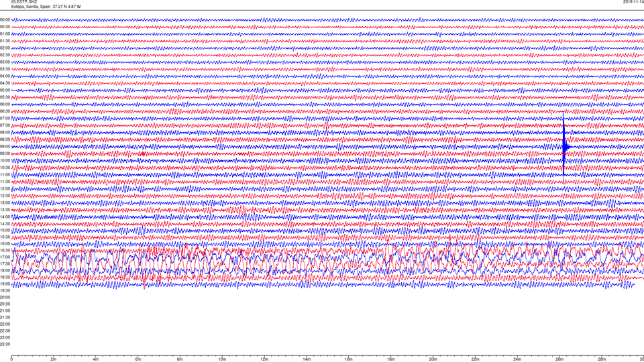
Task: Click the 22m tick label on minute axis
Action: (475, 359)
